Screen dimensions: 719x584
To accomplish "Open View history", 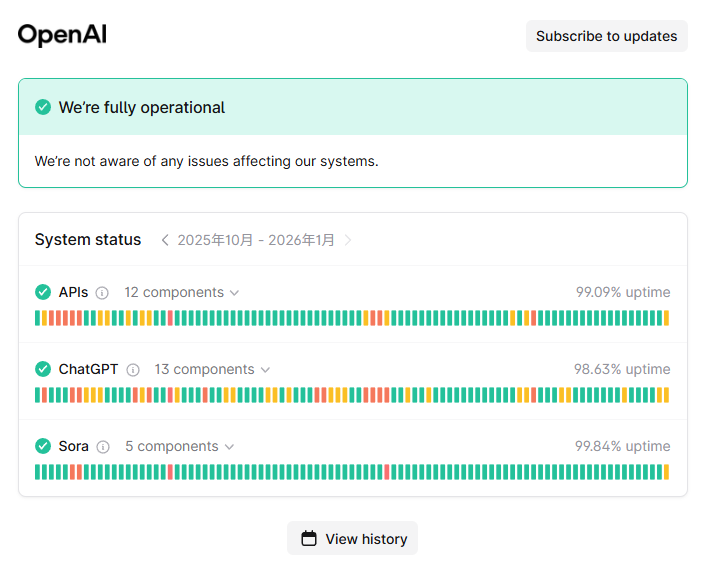I will [353, 539].
